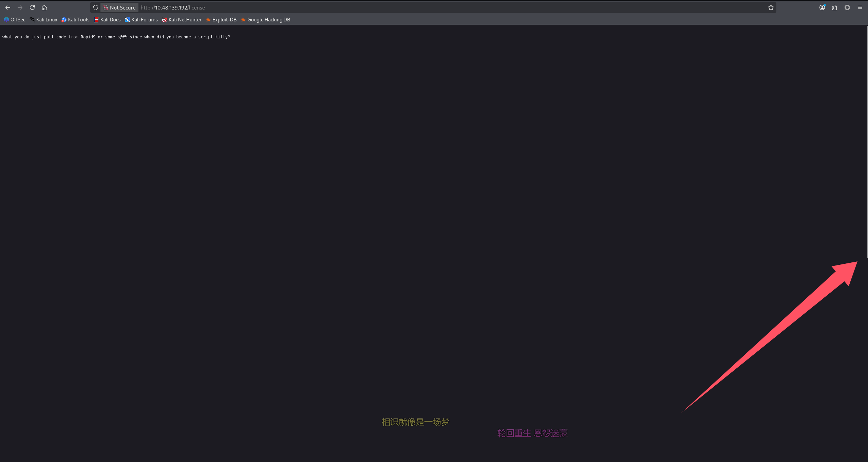This screenshot has width=868, height=462.
Task: Open the Exploit-DB bookmark
Action: click(221, 20)
